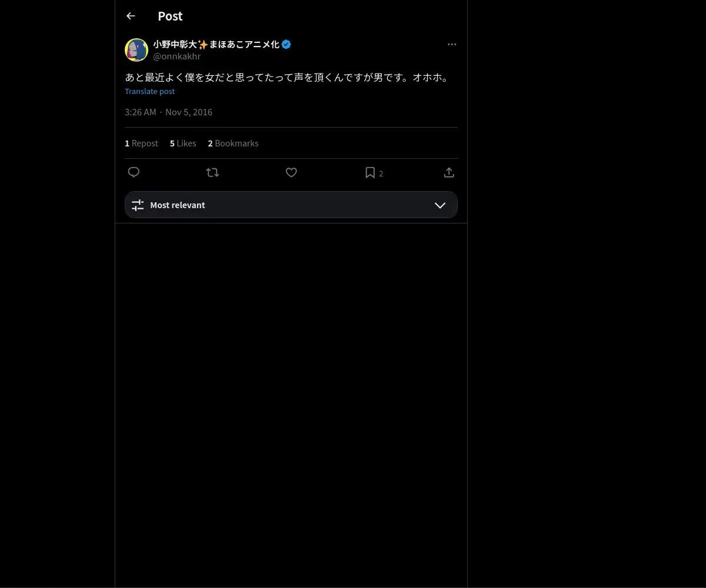Go back using the back arrow
Image resolution: width=706 pixels, height=588 pixels.
131,16
